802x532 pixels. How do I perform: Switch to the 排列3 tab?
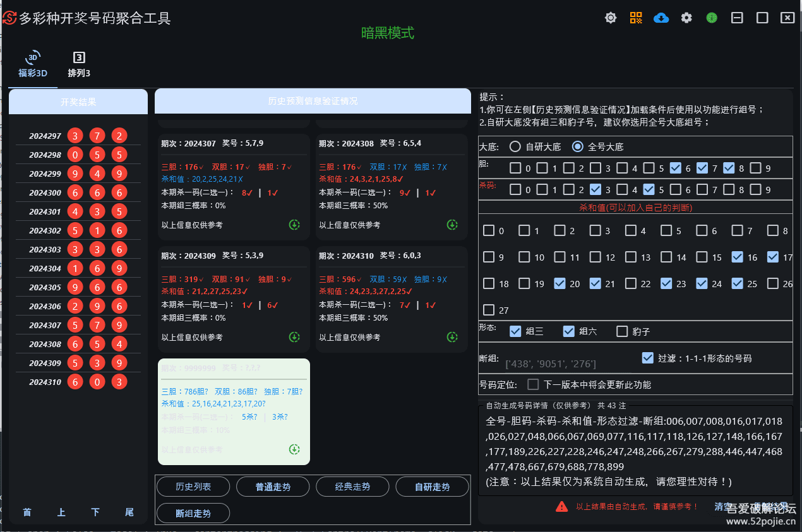pyautogui.click(x=79, y=64)
